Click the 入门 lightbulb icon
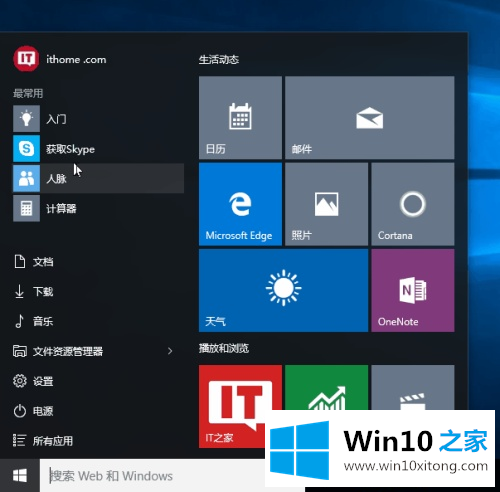The height and width of the screenshot is (492, 500). point(26,119)
